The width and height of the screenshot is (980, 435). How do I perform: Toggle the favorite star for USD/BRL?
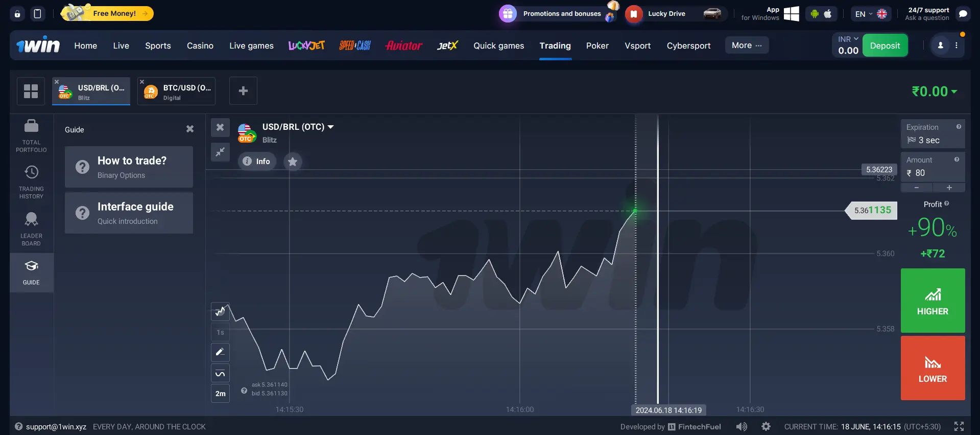(293, 162)
